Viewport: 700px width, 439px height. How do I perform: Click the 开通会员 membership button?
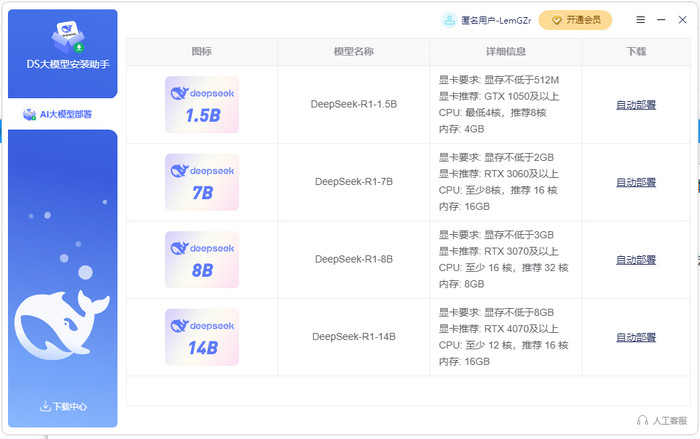pos(575,20)
